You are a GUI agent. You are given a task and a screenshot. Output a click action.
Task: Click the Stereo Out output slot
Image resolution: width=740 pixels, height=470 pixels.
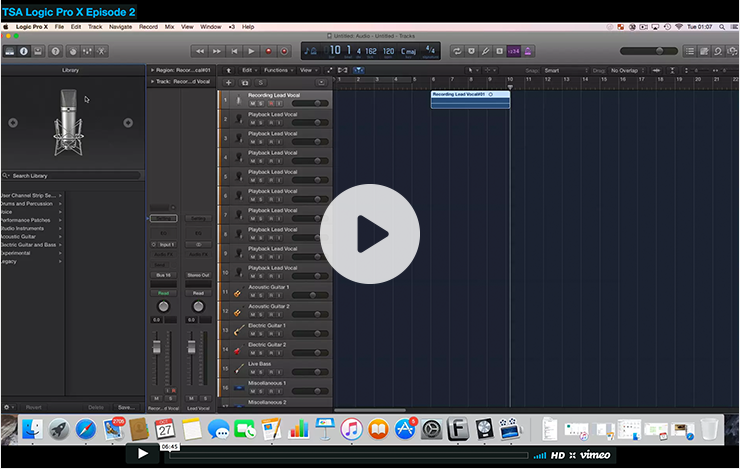[198, 275]
